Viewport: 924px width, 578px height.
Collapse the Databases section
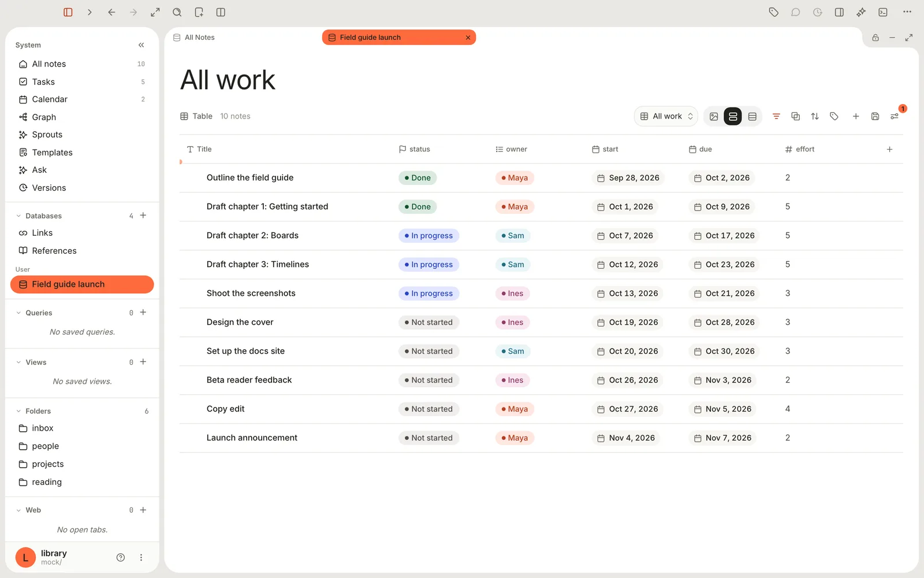(18, 216)
